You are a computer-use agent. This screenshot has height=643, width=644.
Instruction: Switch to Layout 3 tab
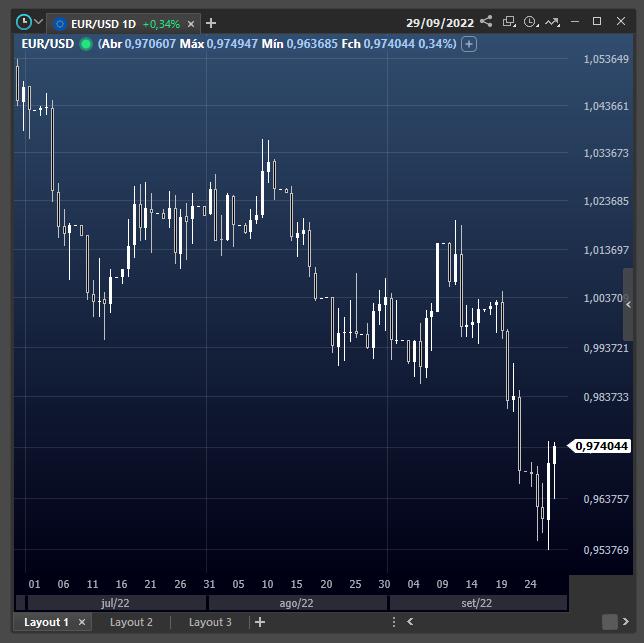[210, 622]
